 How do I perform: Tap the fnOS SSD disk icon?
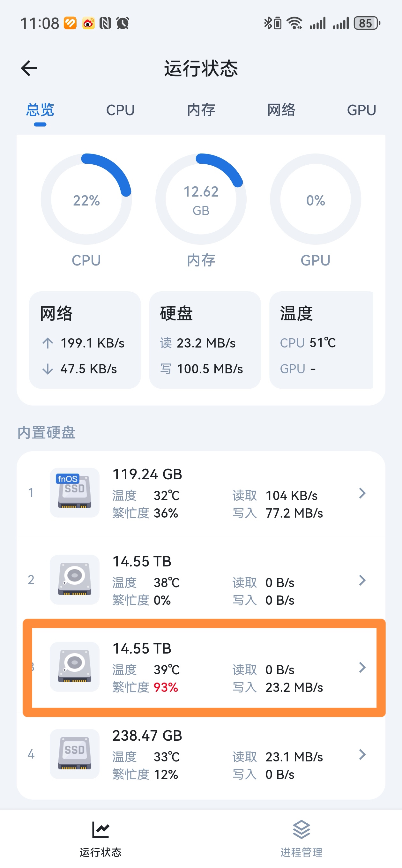pyautogui.click(x=74, y=492)
